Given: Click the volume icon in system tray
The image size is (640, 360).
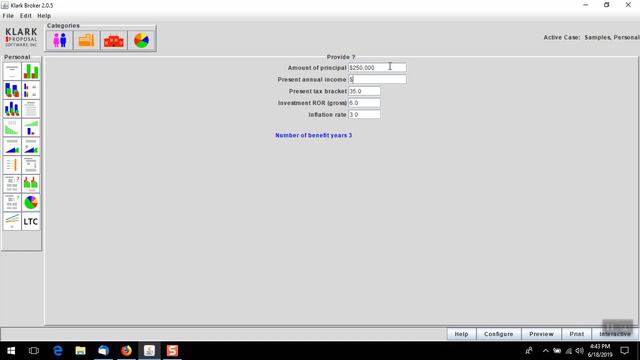Looking at the screenshot, I should 580,351.
